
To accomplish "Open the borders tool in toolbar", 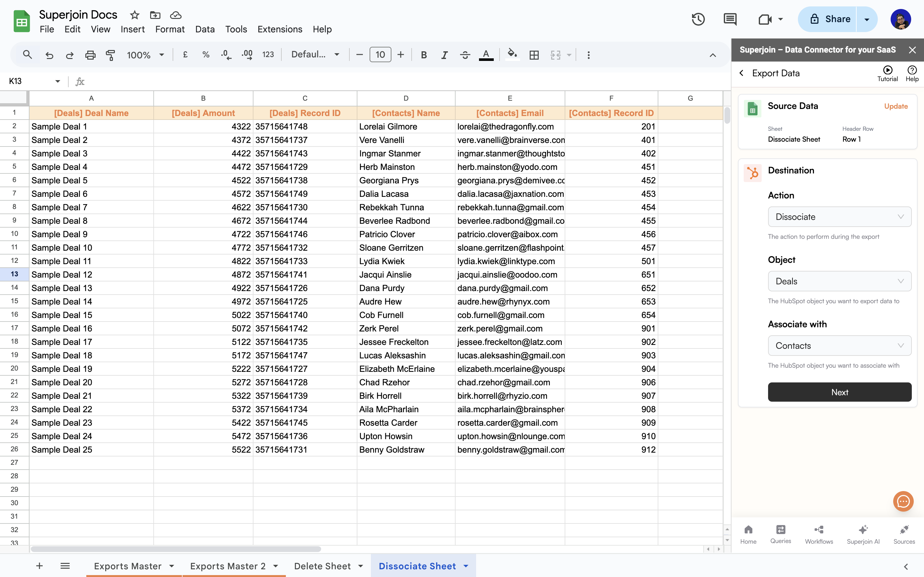I will 534,55.
